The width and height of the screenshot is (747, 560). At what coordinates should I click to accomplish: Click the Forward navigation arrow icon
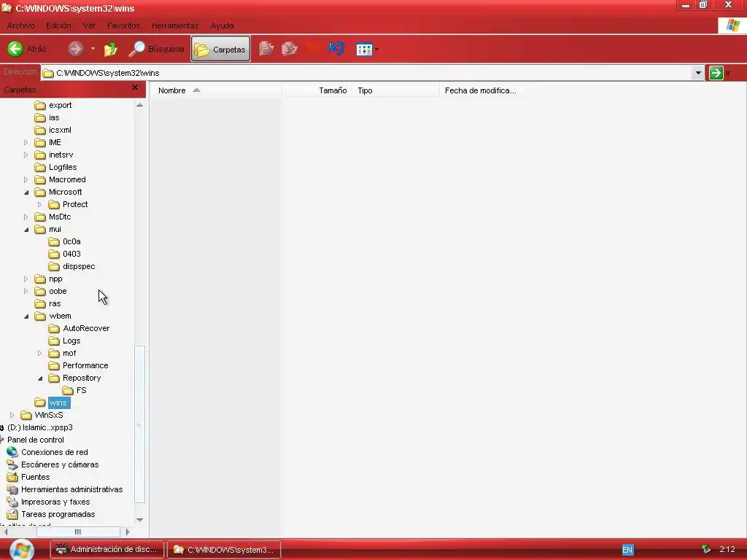[75, 49]
